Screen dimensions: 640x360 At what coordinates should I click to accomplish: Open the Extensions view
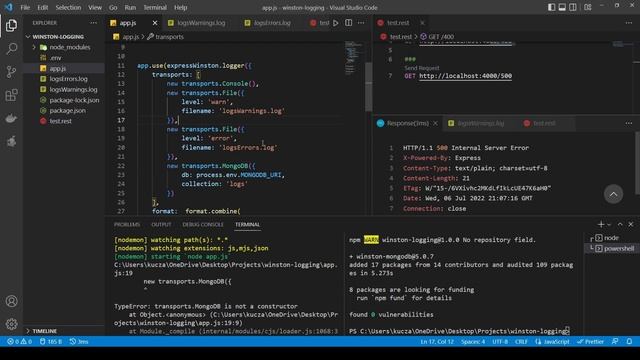[x=11, y=95]
